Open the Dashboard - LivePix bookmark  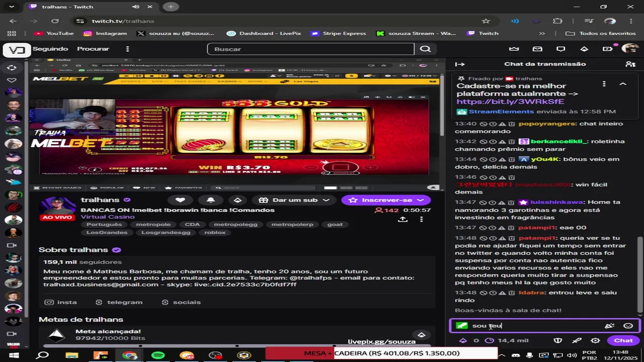pyautogui.click(x=264, y=33)
